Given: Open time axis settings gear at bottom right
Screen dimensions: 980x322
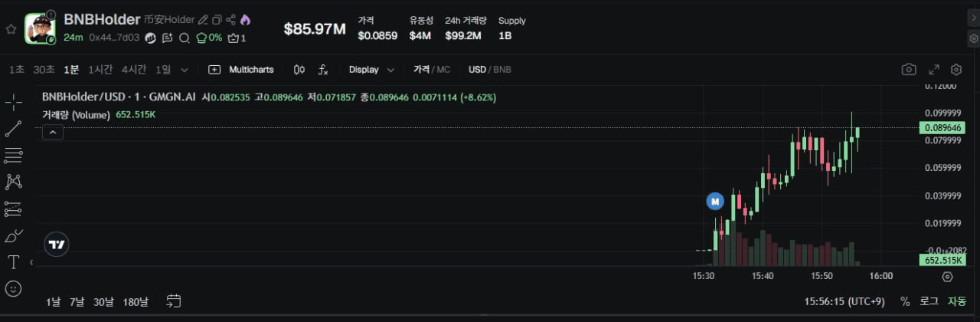Looking at the screenshot, I should pos(948,277).
